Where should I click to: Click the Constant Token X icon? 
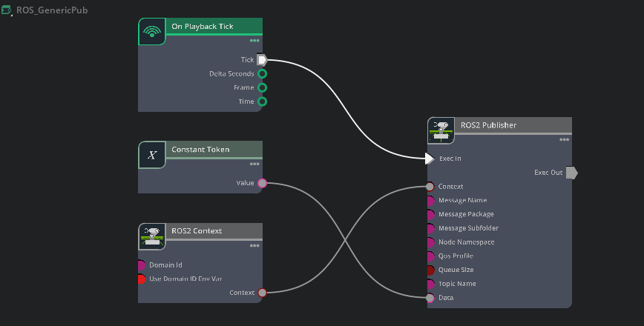152,155
